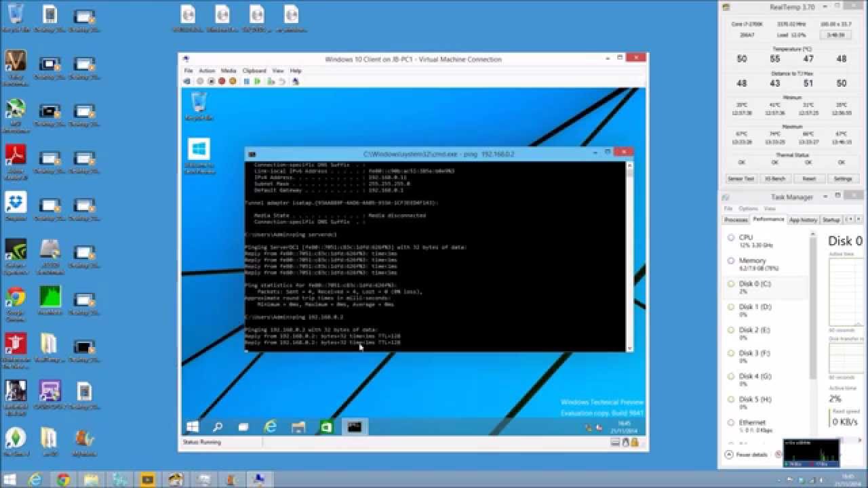Click the cmd.exe button on VM taskbar

point(354,427)
